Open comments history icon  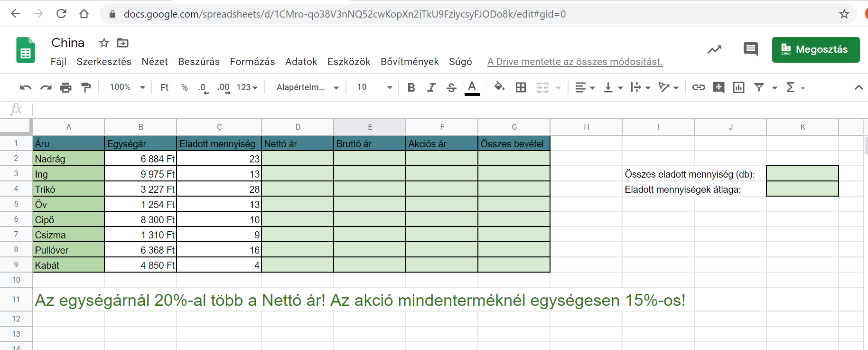tap(750, 49)
